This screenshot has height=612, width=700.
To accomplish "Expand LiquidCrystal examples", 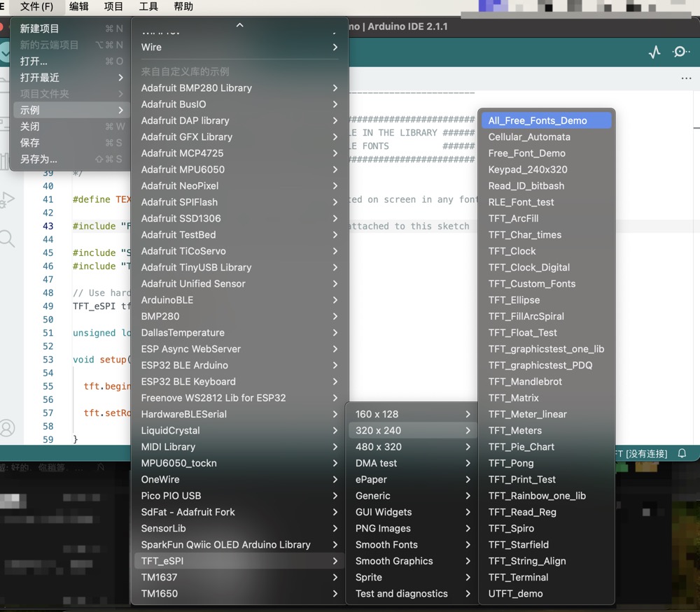I will (x=239, y=430).
